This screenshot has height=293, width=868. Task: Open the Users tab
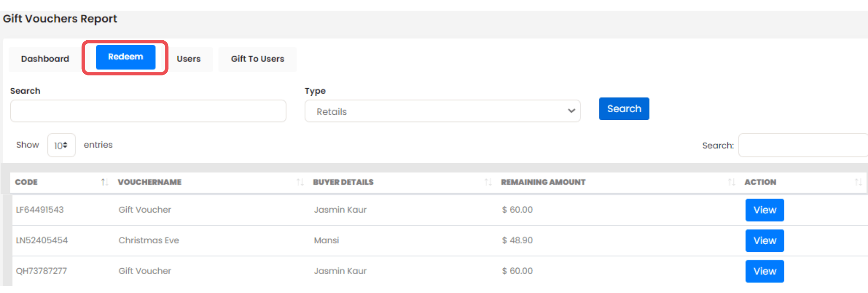[189, 59]
